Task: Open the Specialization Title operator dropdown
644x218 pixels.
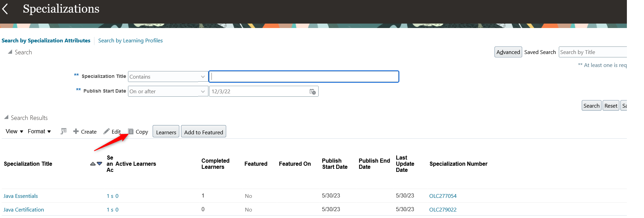Action: [x=203, y=77]
